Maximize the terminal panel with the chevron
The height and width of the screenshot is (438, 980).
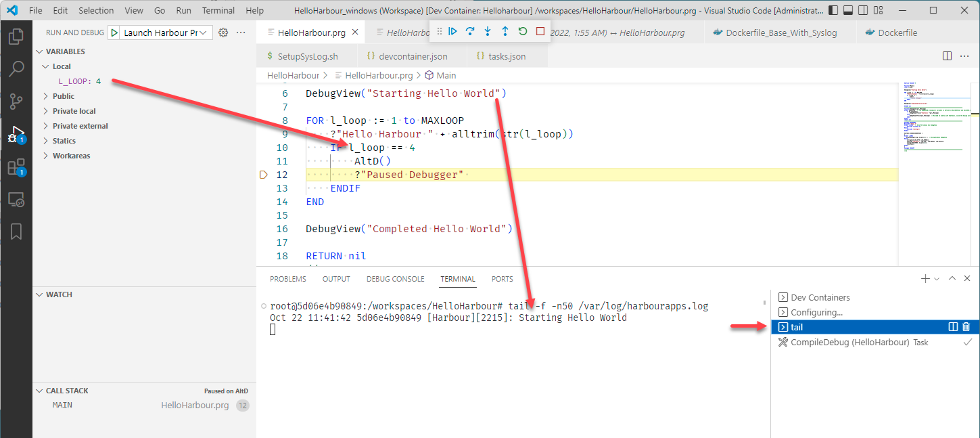click(952, 278)
